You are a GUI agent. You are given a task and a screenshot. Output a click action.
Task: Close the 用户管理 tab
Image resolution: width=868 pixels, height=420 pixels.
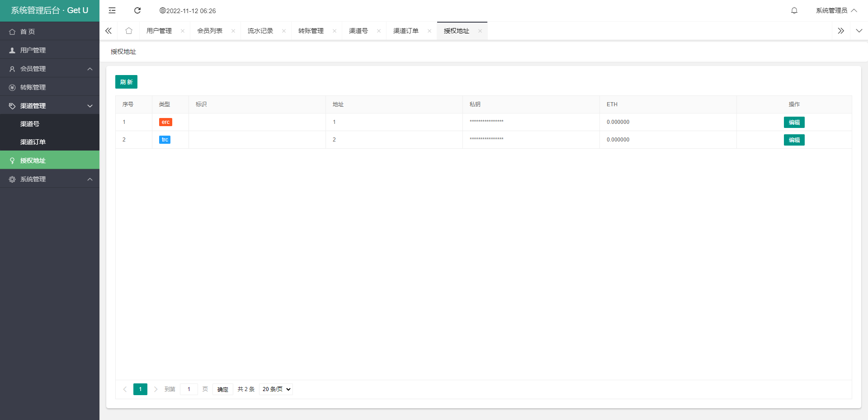click(183, 31)
